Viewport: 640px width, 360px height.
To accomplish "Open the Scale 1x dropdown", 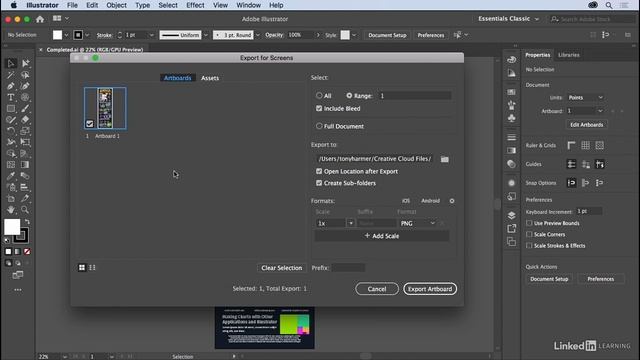I will point(351,223).
